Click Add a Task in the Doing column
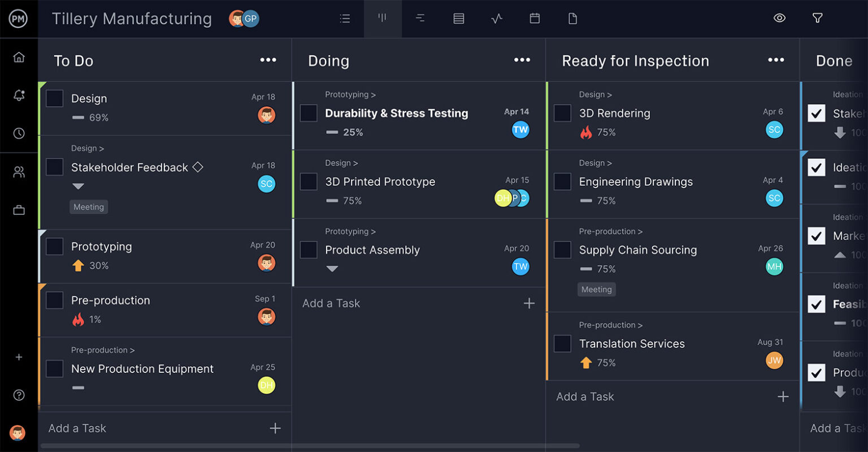This screenshot has height=452, width=868. point(331,303)
